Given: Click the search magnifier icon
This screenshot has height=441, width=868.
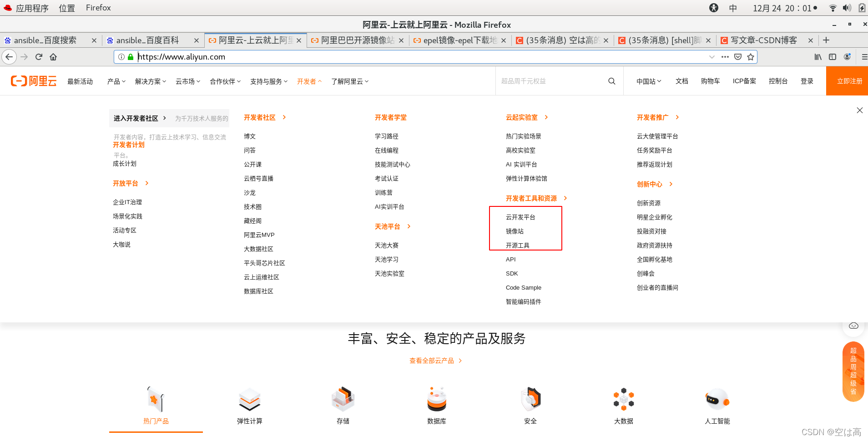Looking at the screenshot, I should tap(612, 81).
